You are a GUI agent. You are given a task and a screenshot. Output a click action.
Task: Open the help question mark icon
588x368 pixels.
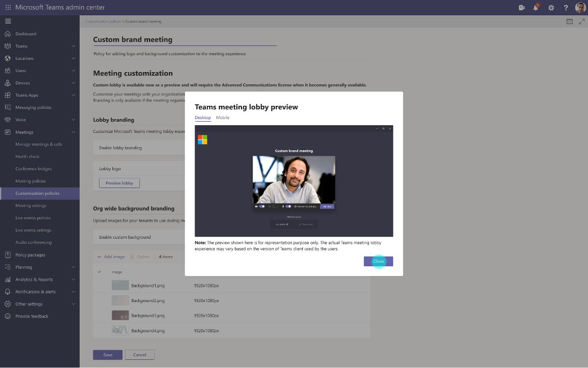point(566,8)
